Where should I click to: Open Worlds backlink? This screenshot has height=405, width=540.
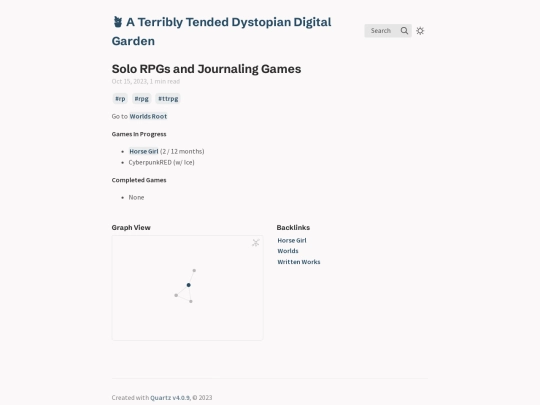click(288, 251)
